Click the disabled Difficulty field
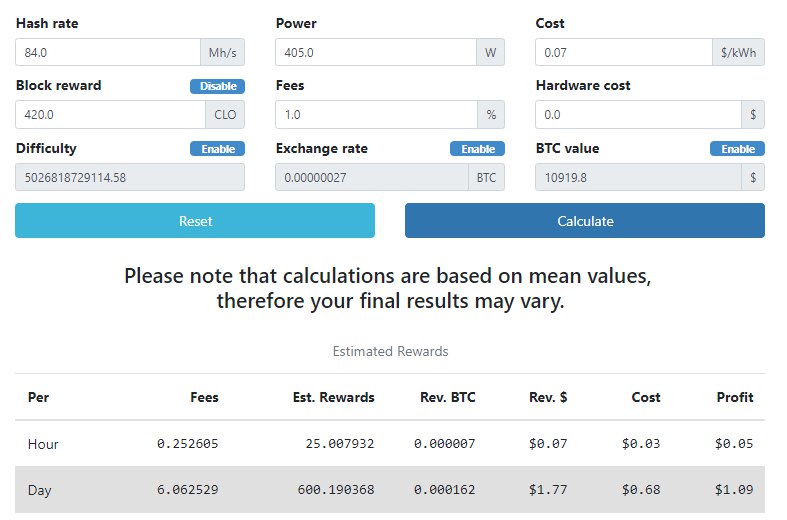787x520 pixels. click(x=130, y=177)
